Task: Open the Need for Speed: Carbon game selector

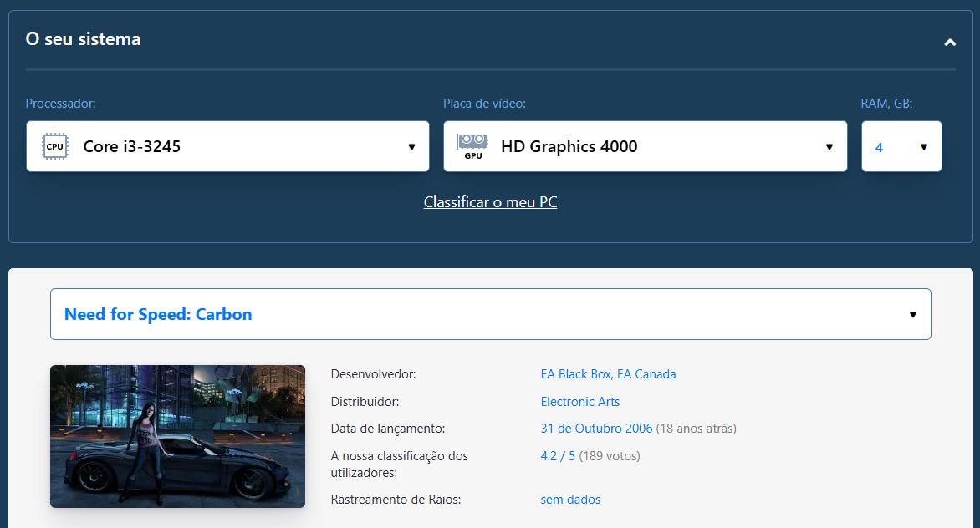Action: 491,314
